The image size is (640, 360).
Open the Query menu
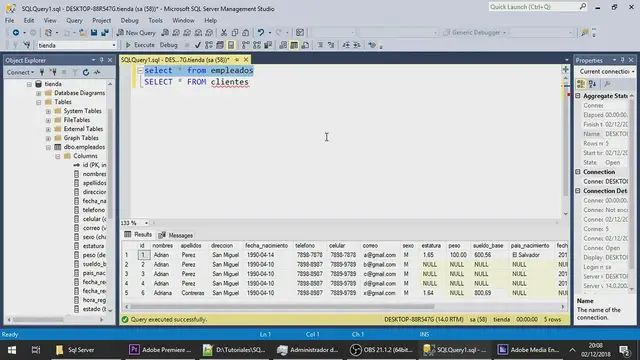click(74, 20)
